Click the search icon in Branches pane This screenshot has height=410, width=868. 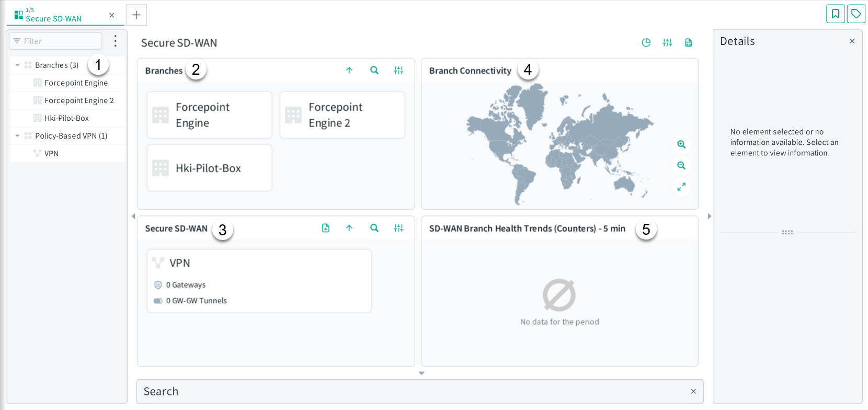(x=374, y=70)
